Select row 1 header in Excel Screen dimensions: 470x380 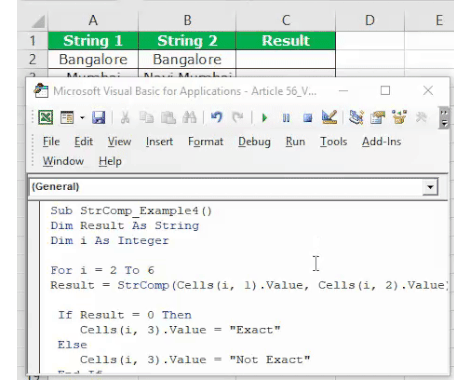click(x=33, y=41)
